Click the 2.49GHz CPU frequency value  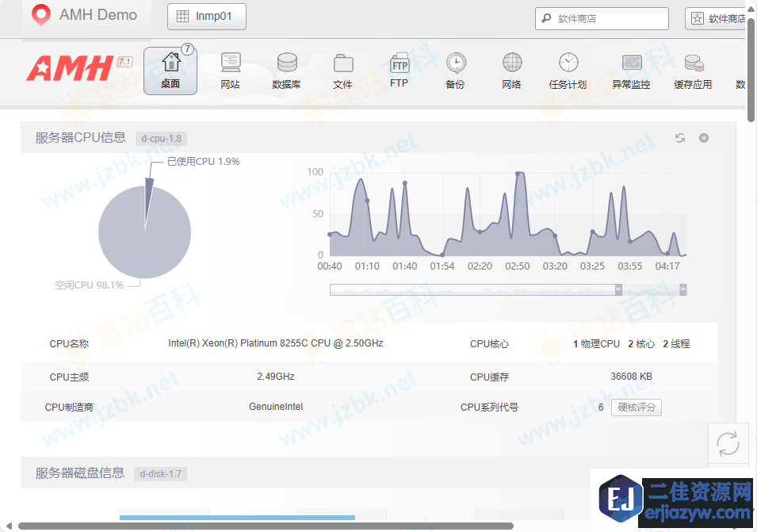click(276, 377)
